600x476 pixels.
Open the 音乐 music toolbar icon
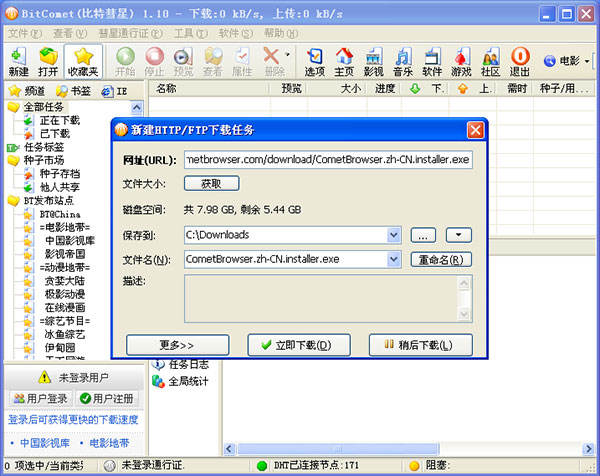[x=403, y=61]
